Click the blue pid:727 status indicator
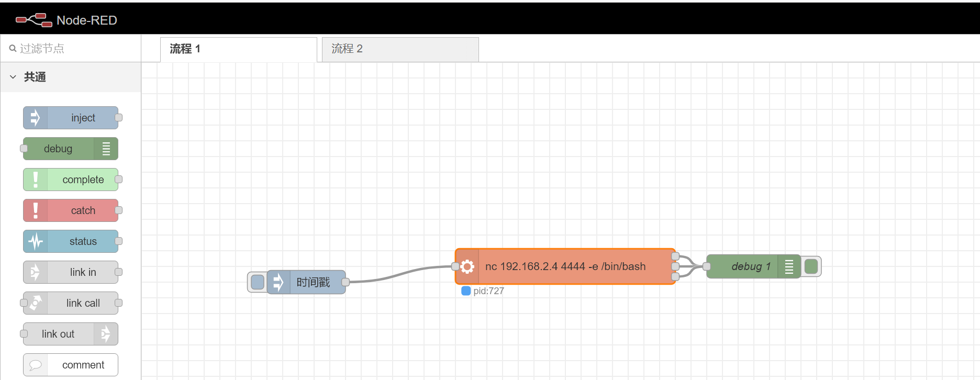Viewport: 980px width, 380px height. tap(466, 291)
